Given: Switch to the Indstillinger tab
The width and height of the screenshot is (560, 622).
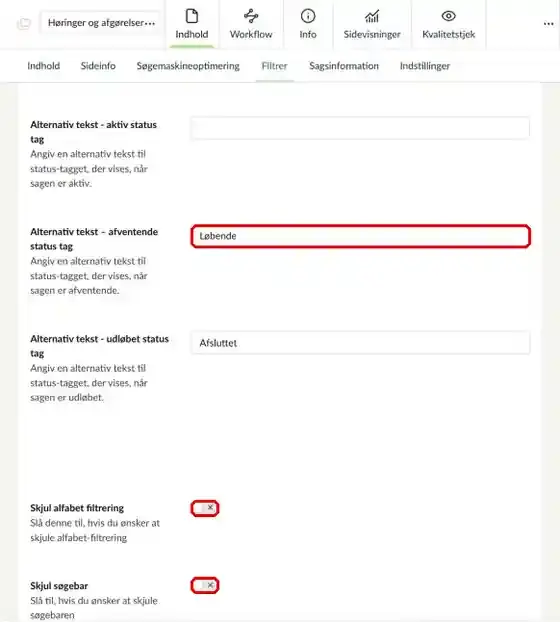Looking at the screenshot, I should (425, 66).
